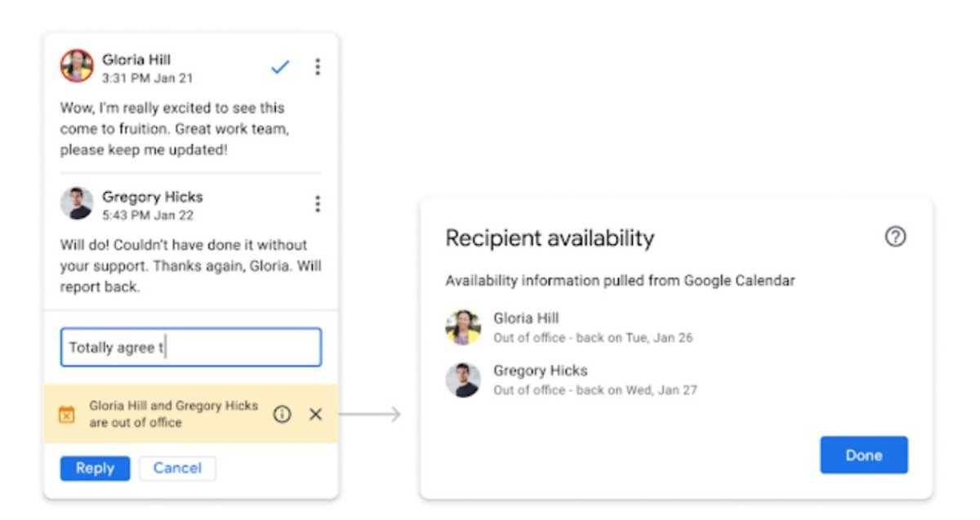The width and height of the screenshot is (980, 520).
Task: Click the "are out of office" banner text
Action: [136, 423]
